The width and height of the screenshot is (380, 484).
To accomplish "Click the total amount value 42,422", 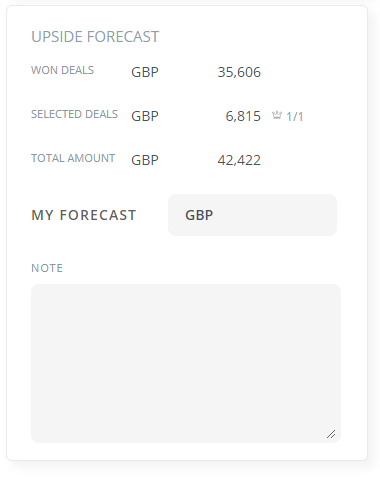I will pyautogui.click(x=239, y=160).
